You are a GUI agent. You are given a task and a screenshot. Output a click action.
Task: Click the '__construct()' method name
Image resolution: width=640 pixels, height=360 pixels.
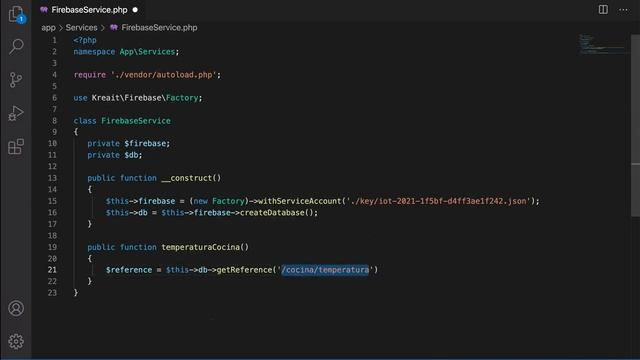coord(191,178)
